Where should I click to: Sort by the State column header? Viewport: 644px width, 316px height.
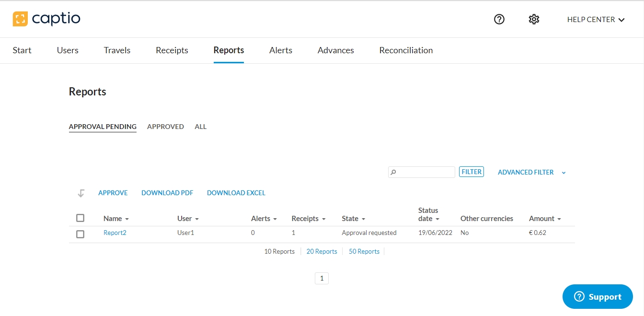point(353,219)
